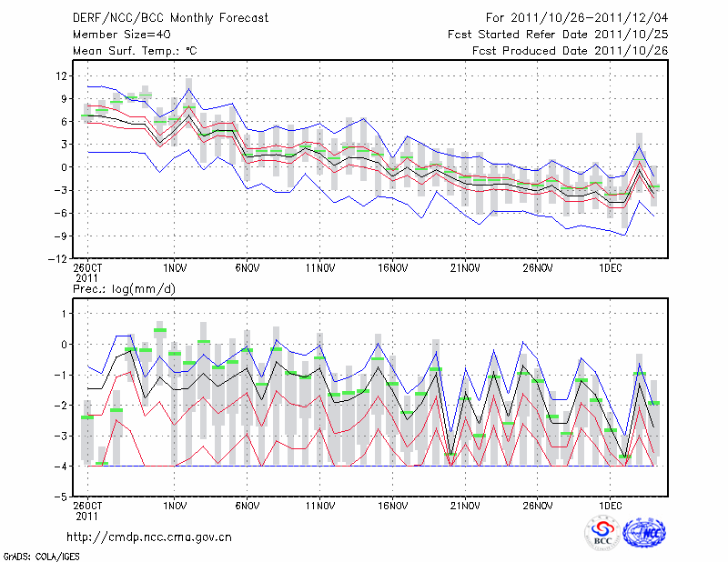
Task: Click 26OCT 2011 label under precipitation chart
Action: pos(87,510)
